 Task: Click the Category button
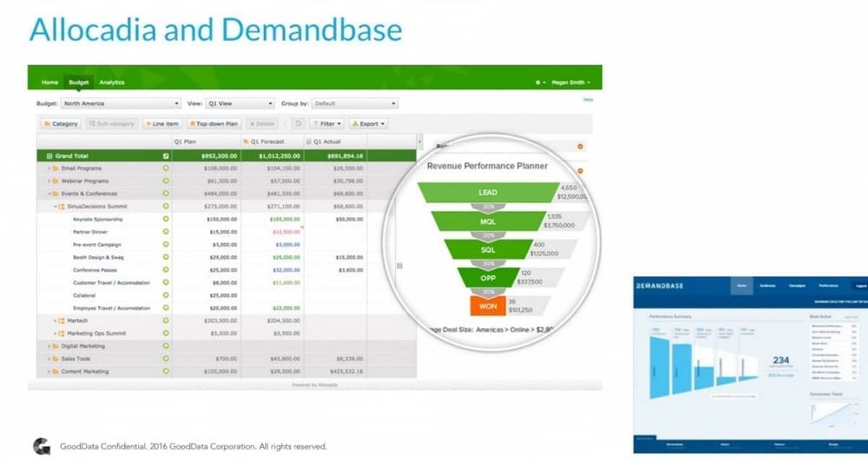[x=61, y=124]
